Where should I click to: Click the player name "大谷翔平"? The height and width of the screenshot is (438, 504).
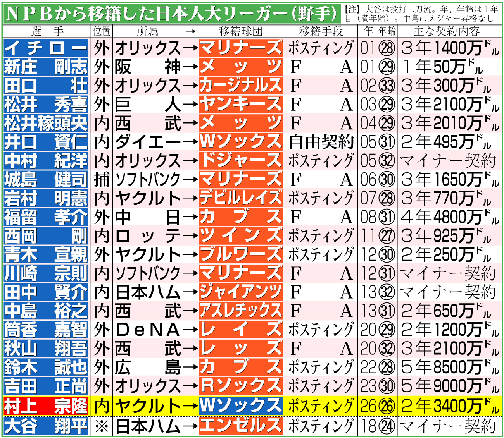pyautogui.click(x=46, y=426)
